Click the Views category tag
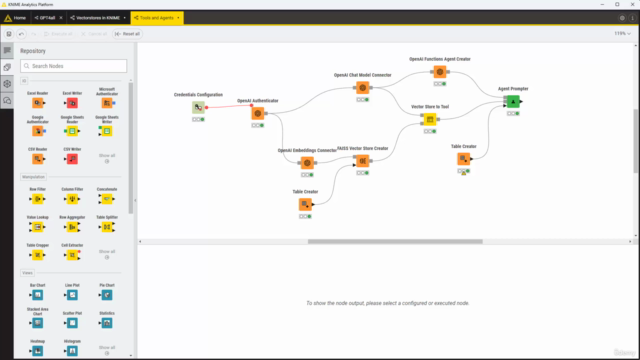The image size is (640, 360). click(x=27, y=273)
